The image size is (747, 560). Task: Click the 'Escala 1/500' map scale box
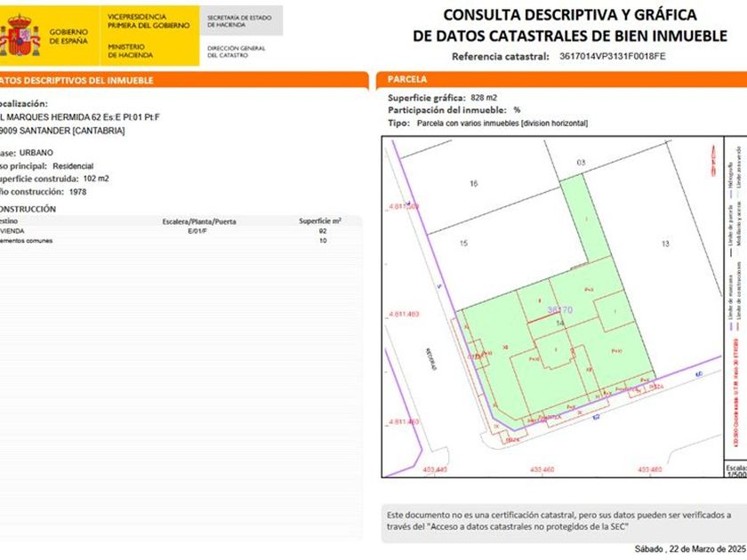coord(736,470)
